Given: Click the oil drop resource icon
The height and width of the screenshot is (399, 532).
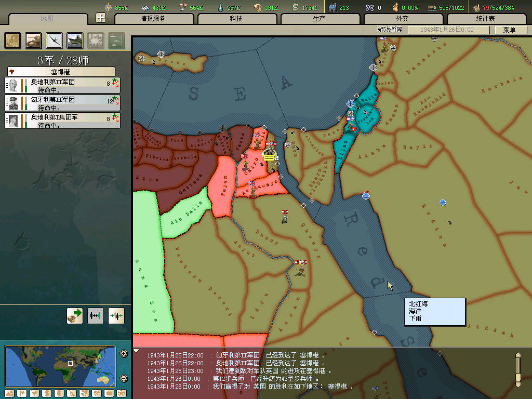Looking at the screenshot, I should [x=220, y=7].
